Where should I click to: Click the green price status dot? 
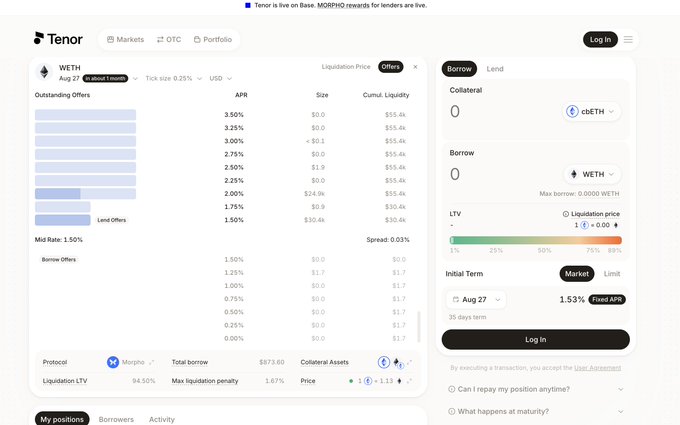[351, 381]
